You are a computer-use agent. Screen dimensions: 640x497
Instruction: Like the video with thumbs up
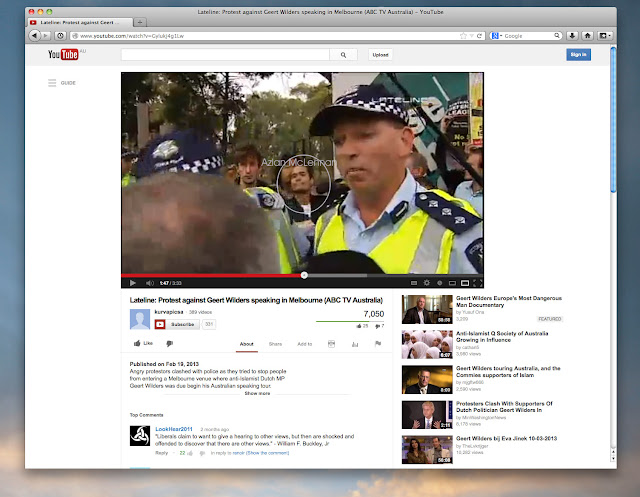click(x=143, y=343)
